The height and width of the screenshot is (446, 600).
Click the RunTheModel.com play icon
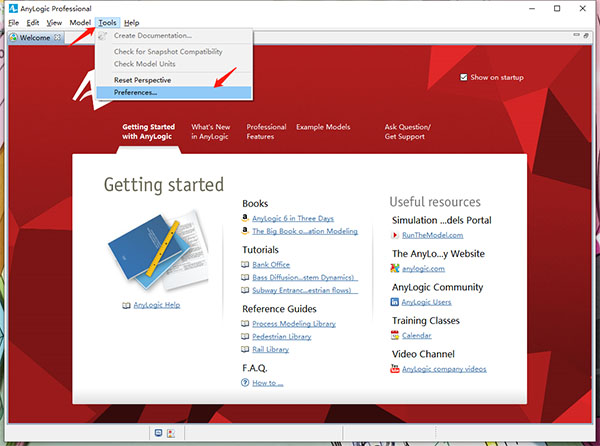[x=395, y=235]
